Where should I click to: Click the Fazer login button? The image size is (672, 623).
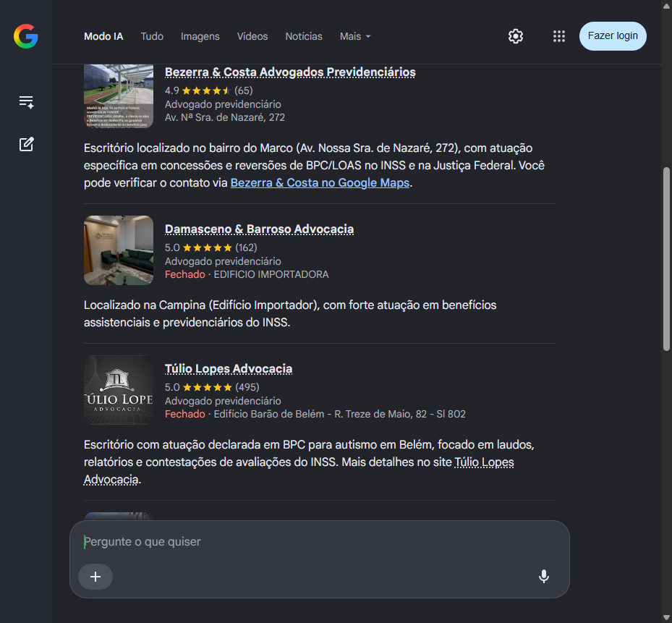613,36
